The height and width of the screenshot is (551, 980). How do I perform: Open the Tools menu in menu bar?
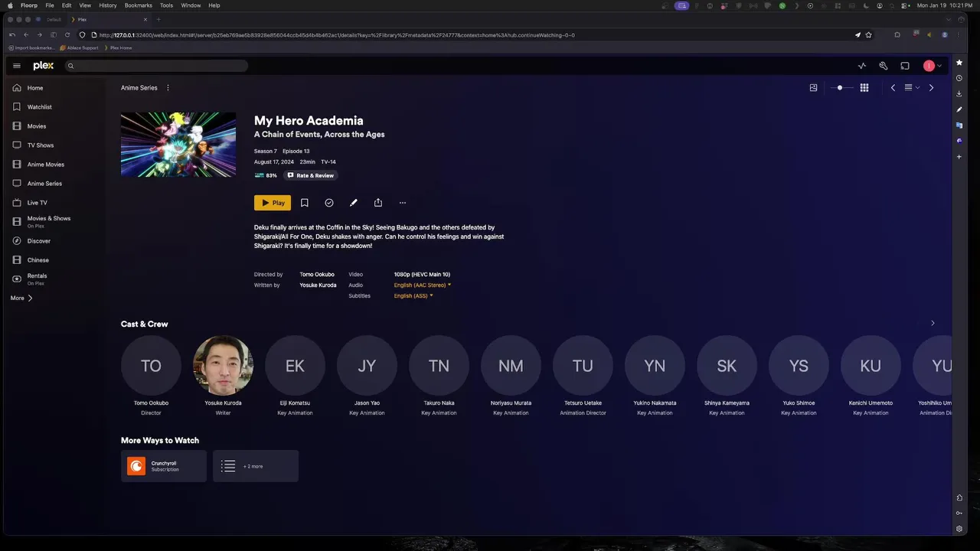166,5
